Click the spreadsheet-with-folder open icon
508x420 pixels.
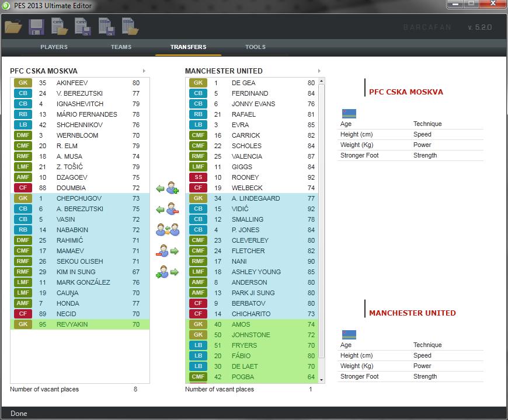[130, 26]
